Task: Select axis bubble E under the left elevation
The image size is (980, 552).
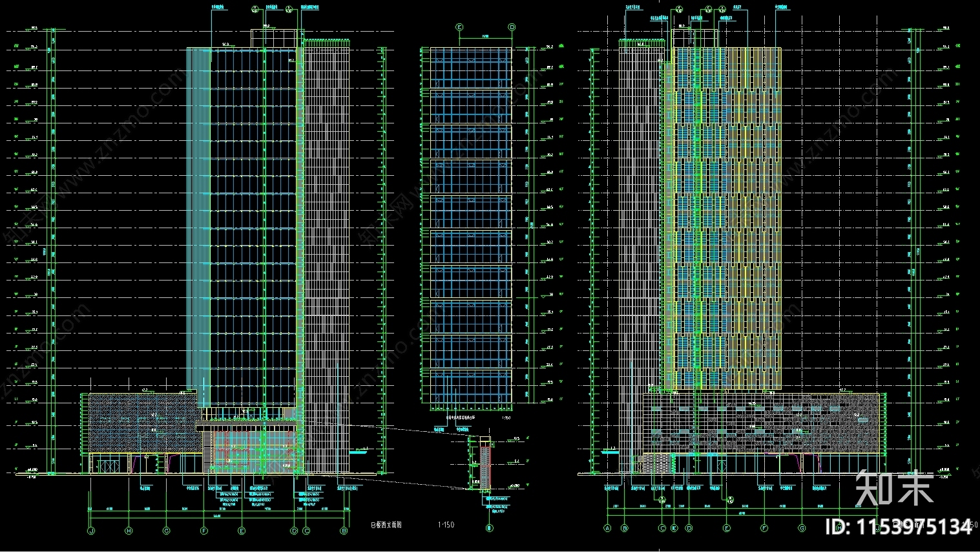Action: pyautogui.click(x=242, y=531)
